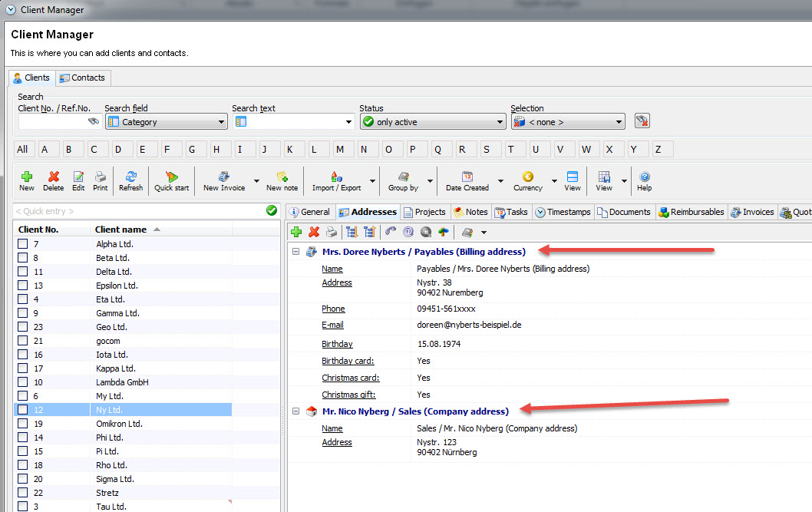This screenshot has height=512, width=812.
Task: Click the New client toolbar icon
Action: 27,180
